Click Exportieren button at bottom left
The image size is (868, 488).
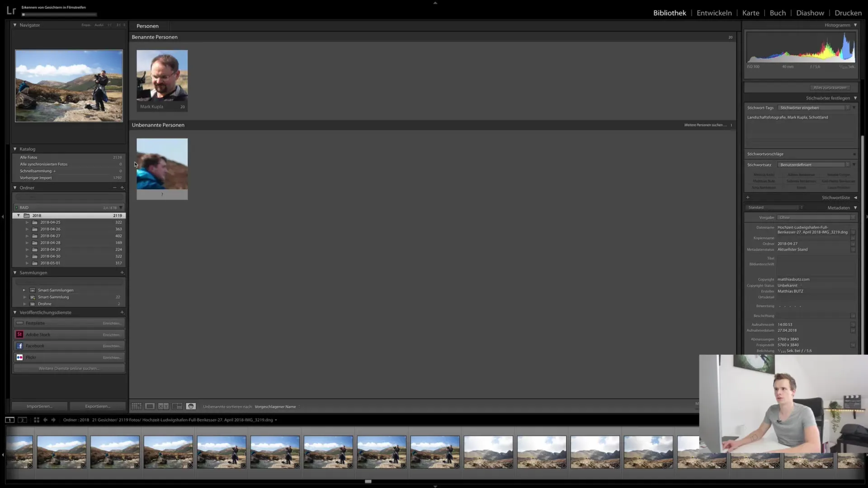98,406
